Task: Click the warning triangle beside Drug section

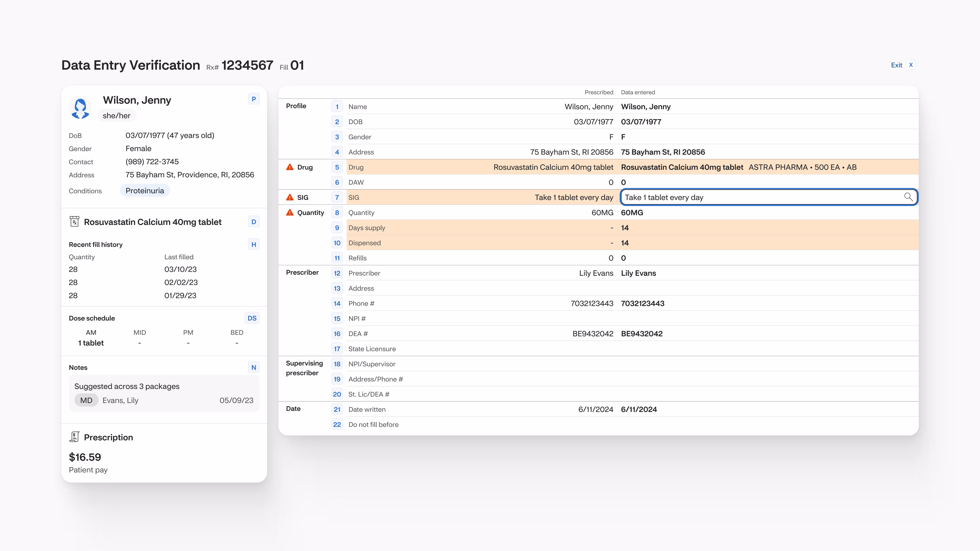Action: click(290, 167)
